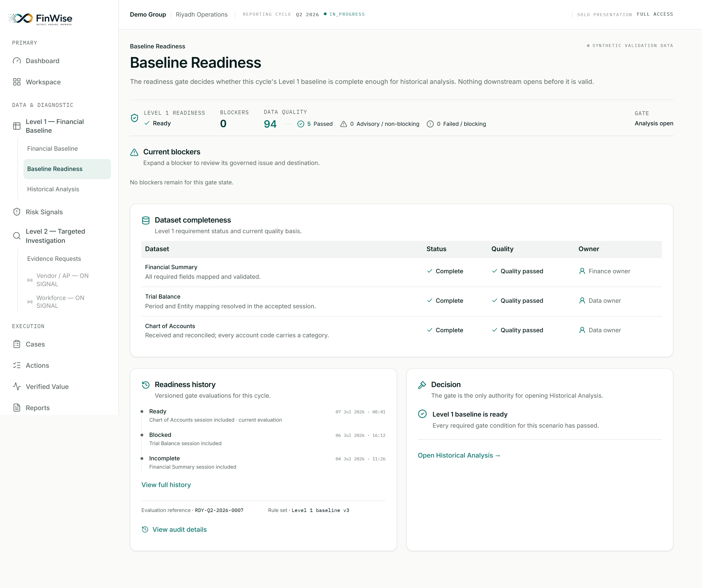Click View full history link
Viewport: 702px width, 588px height.
pos(166,485)
